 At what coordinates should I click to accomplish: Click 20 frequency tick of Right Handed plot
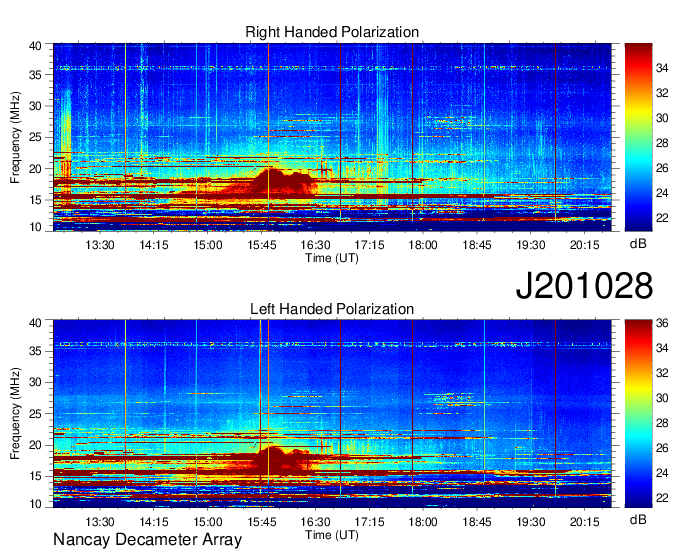click(x=35, y=169)
